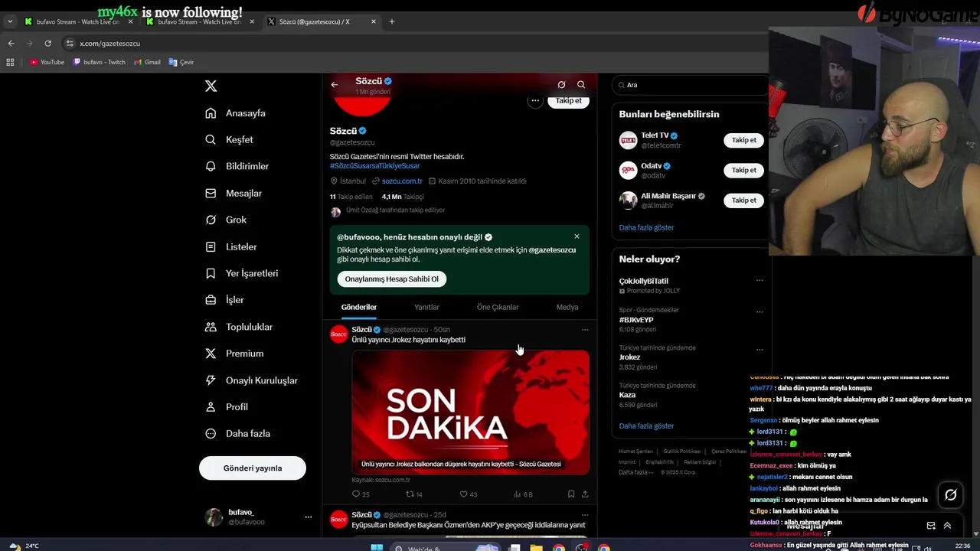The image size is (980, 551).
Task: Share the Jrokez post
Action: click(585, 494)
